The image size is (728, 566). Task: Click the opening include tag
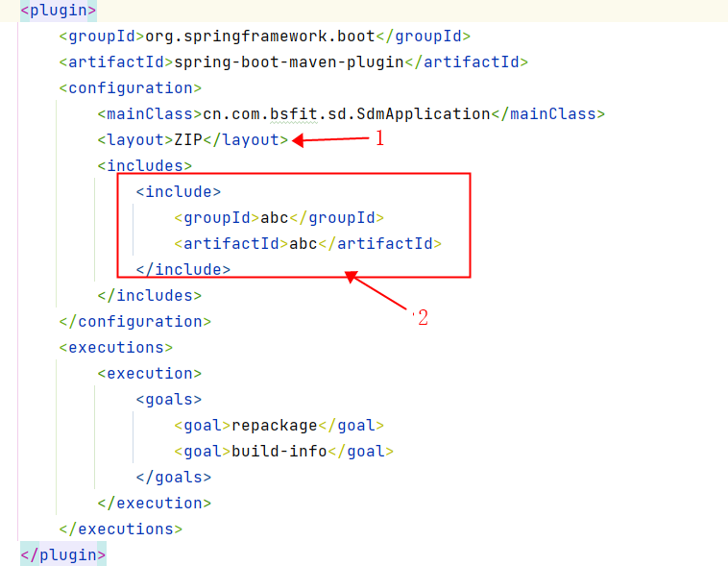click(x=179, y=191)
